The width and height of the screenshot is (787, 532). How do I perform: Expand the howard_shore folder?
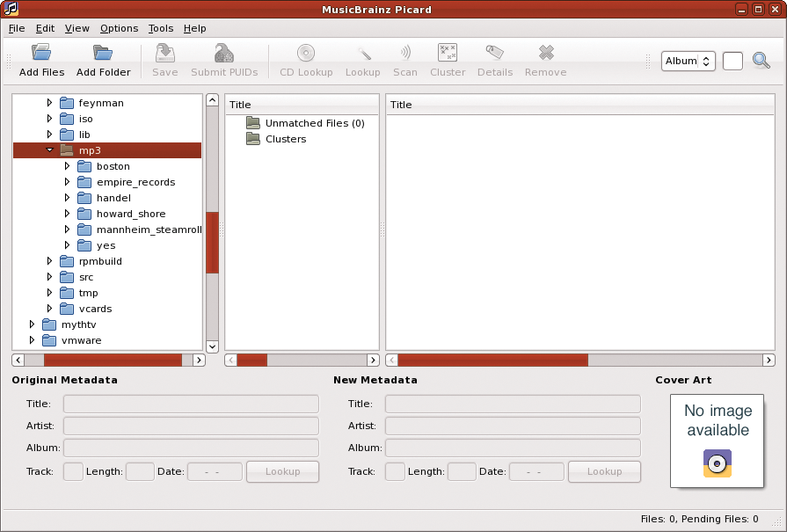click(67, 214)
